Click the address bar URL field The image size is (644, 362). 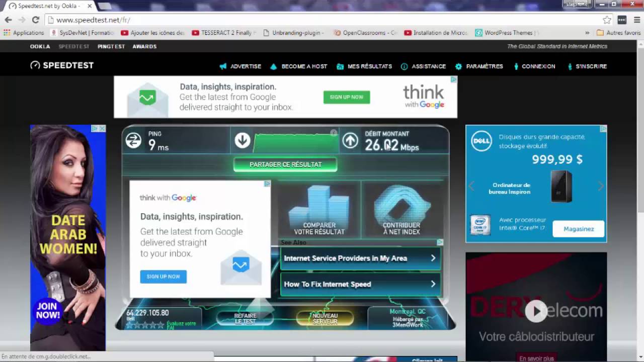(x=322, y=20)
